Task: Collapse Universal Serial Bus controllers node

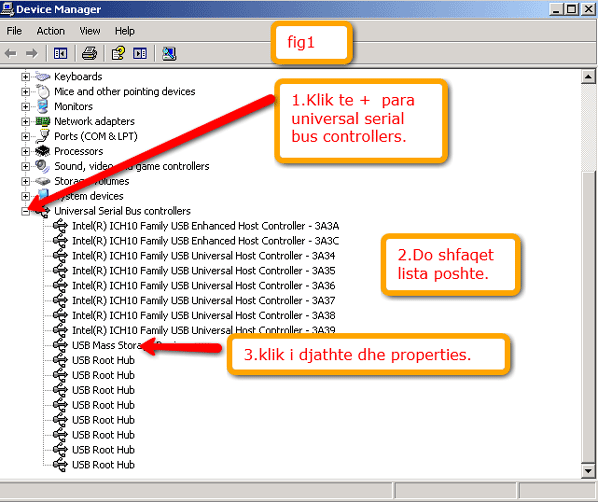Action: [x=25, y=211]
